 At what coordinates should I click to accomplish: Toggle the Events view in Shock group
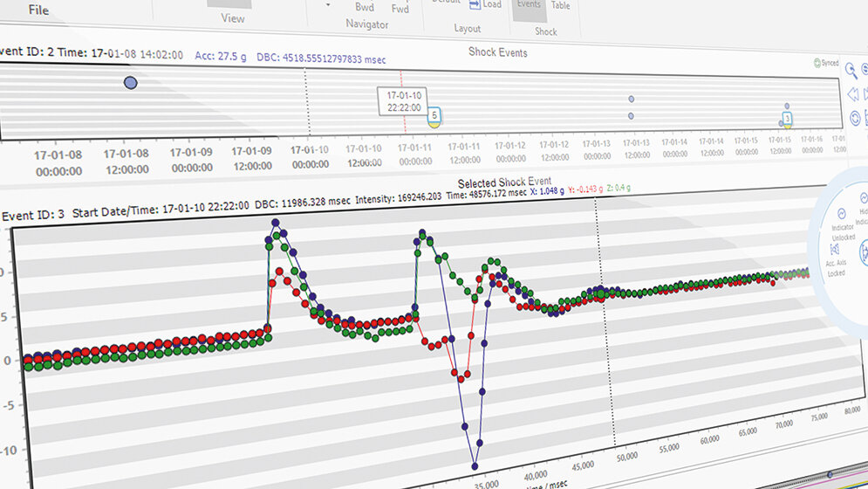(528, 5)
